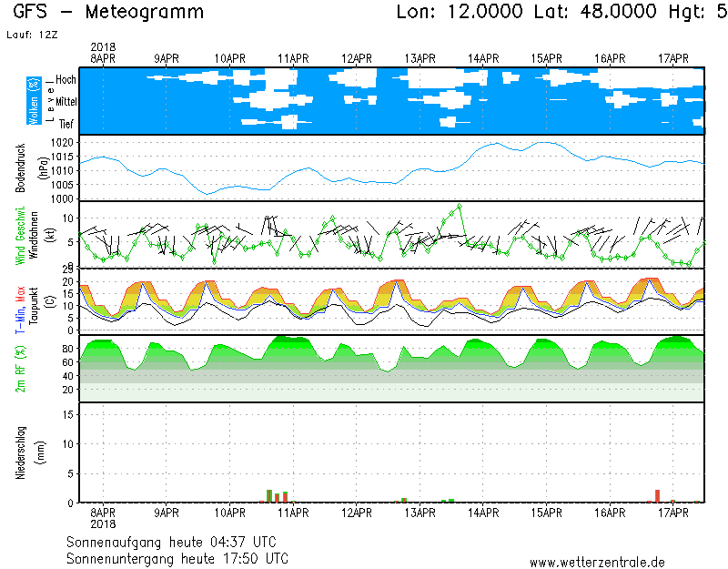This screenshot has width=728, height=569.
Task: Click the 'Lauf: 12Z' run label
Action: [32, 35]
